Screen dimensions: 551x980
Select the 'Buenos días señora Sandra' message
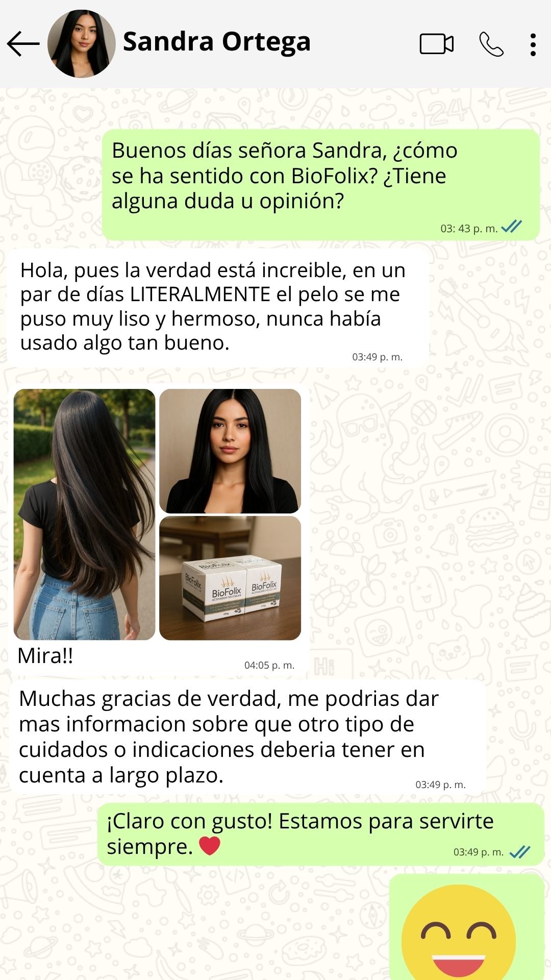tap(321, 185)
